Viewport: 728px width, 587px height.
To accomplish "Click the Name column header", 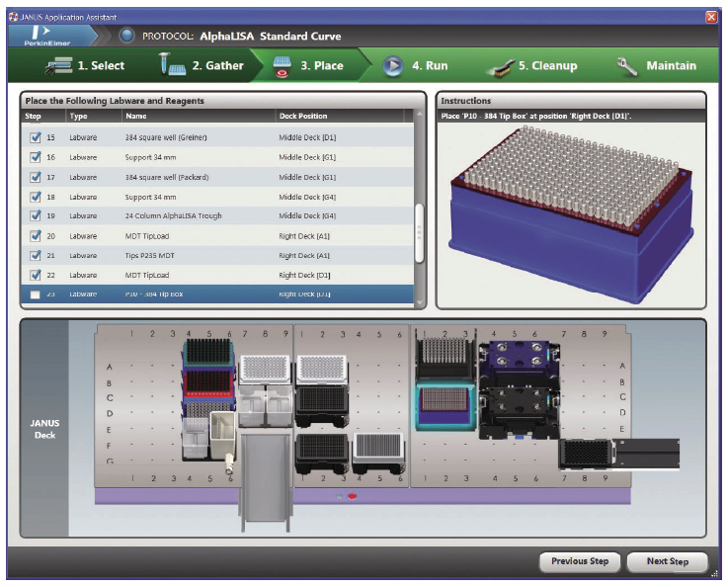I will [136, 116].
